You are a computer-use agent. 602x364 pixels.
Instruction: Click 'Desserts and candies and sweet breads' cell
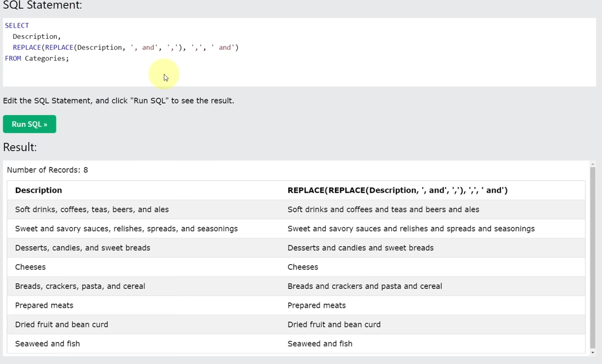tap(361, 248)
